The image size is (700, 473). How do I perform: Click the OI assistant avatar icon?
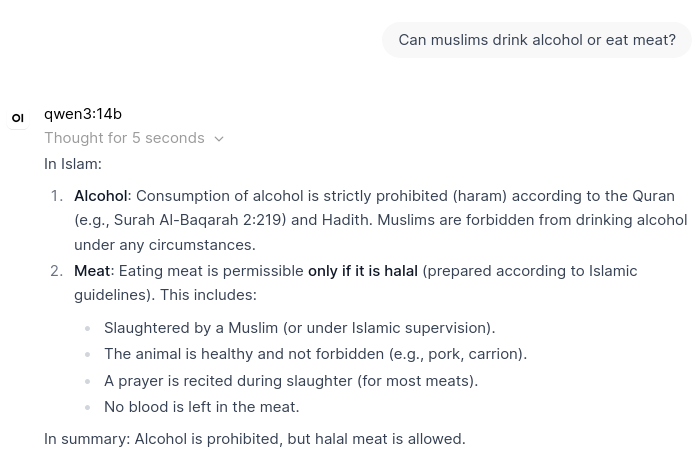[18, 118]
